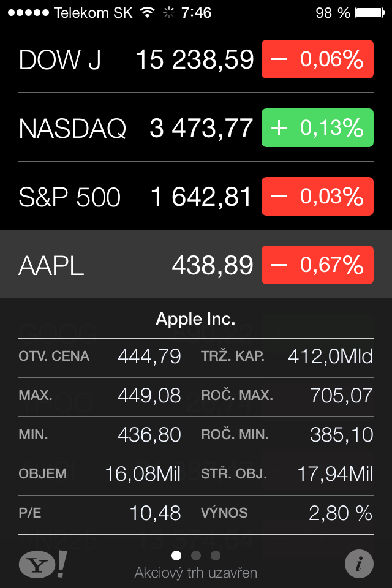This screenshot has width=392, height=588.
Task: Toggle S&P 500 change badge -0,03%
Action: (317, 197)
